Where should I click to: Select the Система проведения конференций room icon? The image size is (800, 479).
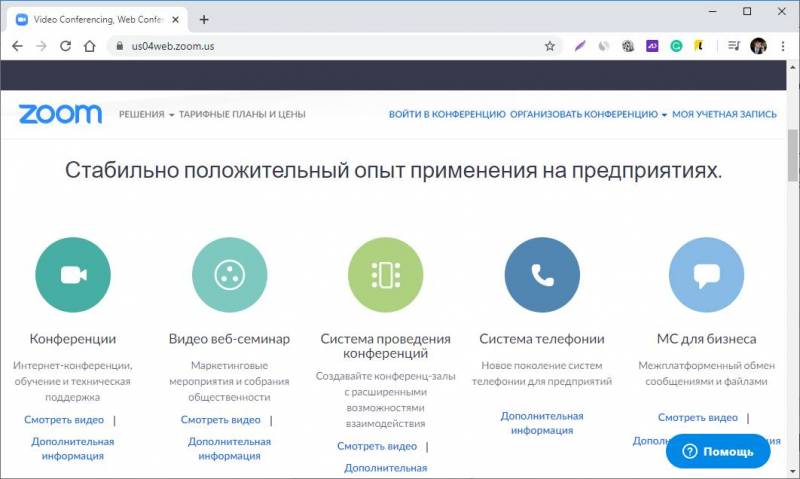click(386, 274)
